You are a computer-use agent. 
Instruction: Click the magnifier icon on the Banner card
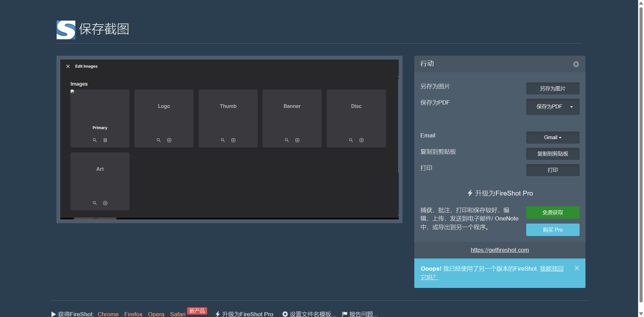click(x=287, y=140)
